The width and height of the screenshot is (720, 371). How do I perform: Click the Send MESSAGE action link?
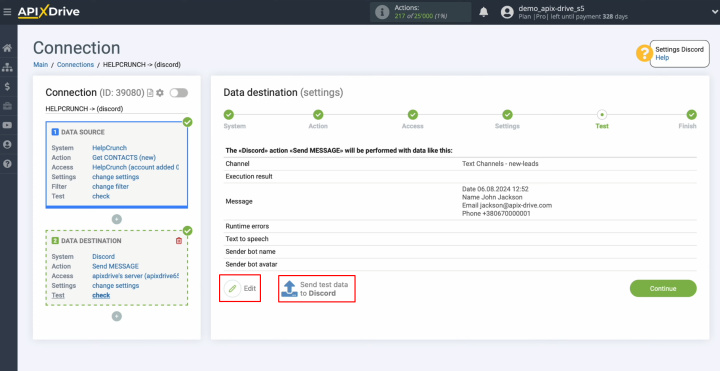(x=115, y=266)
